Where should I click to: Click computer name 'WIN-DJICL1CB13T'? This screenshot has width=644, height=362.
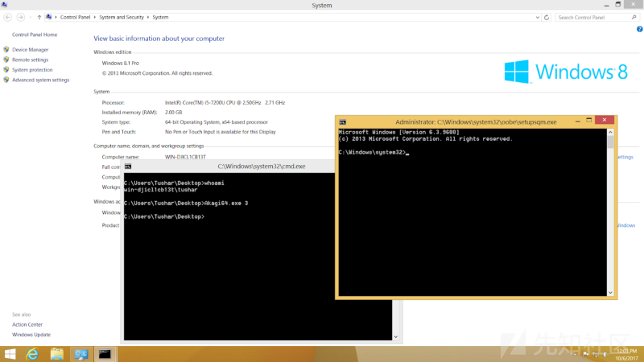coord(185,157)
